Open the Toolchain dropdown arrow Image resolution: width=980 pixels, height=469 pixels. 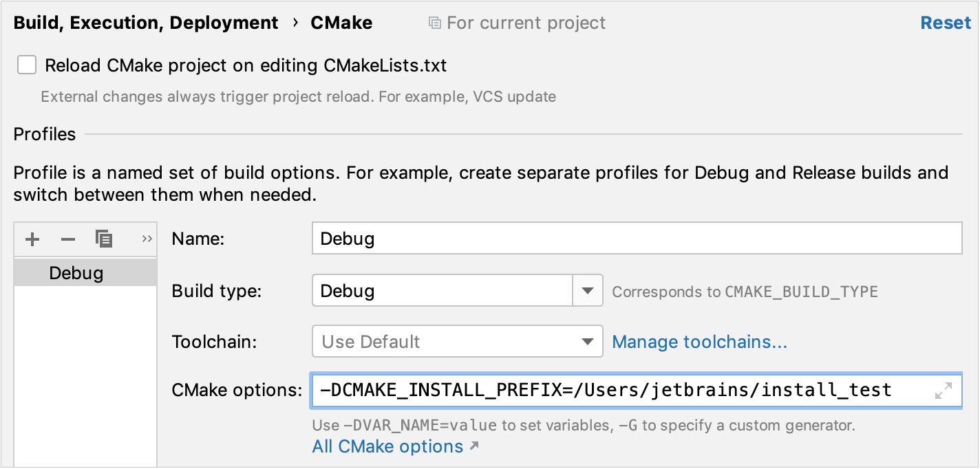click(588, 341)
